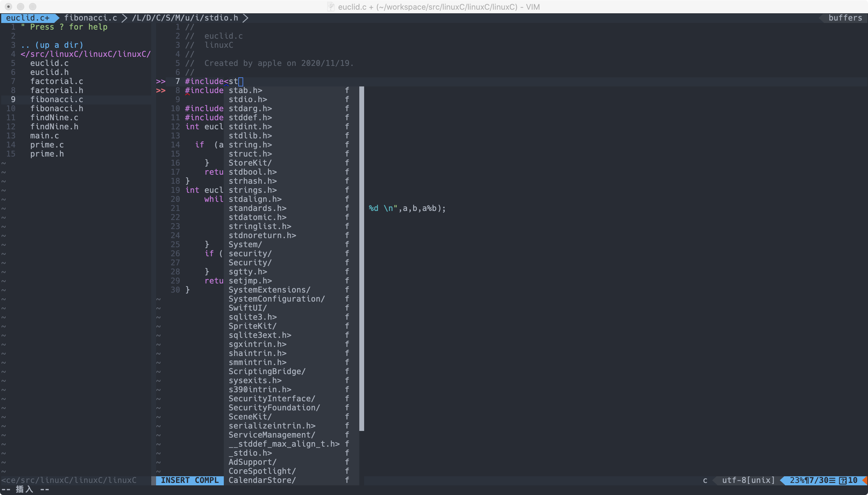Switch to the fibonacci.c buffer tab

[x=90, y=18]
